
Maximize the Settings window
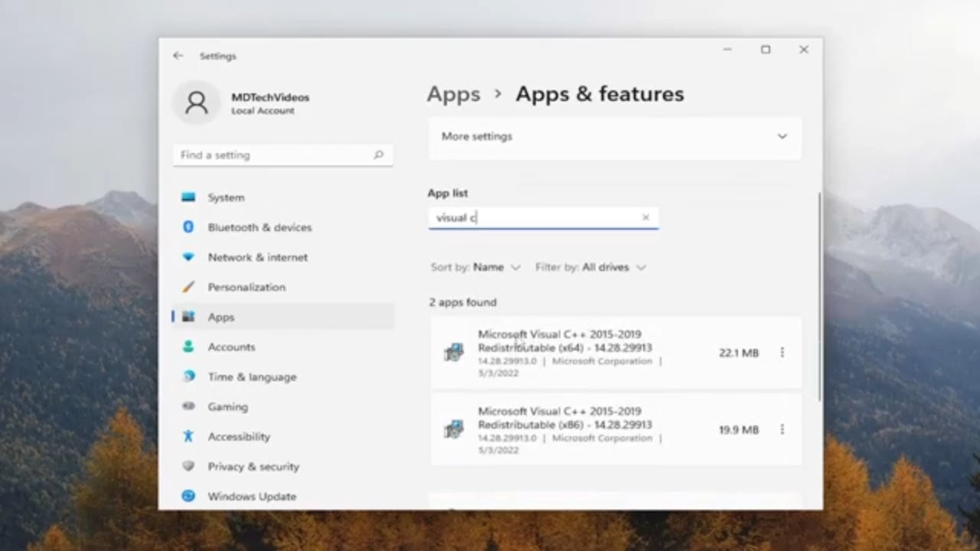(x=765, y=50)
